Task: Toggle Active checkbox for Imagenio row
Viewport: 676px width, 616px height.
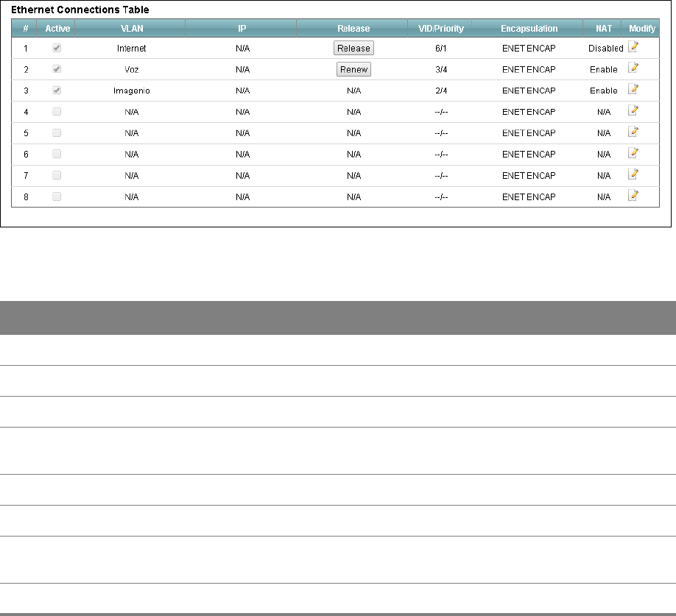Action: pyautogui.click(x=57, y=90)
